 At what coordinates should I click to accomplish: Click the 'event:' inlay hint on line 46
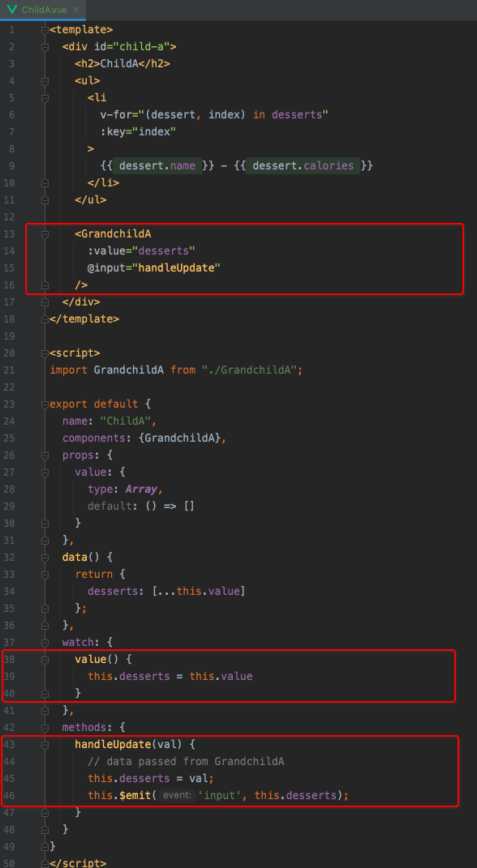pyautogui.click(x=177, y=796)
